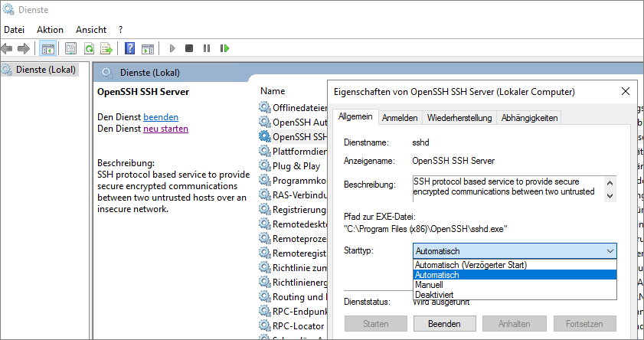The image size is (644, 340).
Task: Click the description scroll up arrow
Action: pos(610,183)
